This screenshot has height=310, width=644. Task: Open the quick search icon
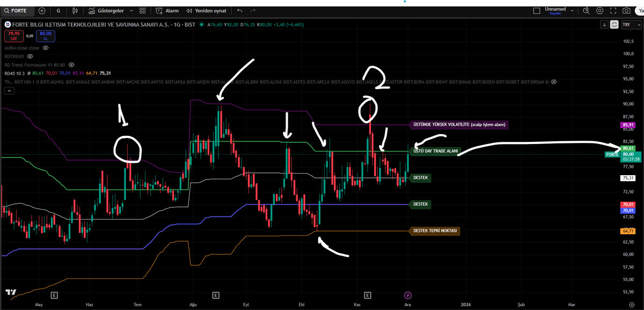click(x=587, y=10)
